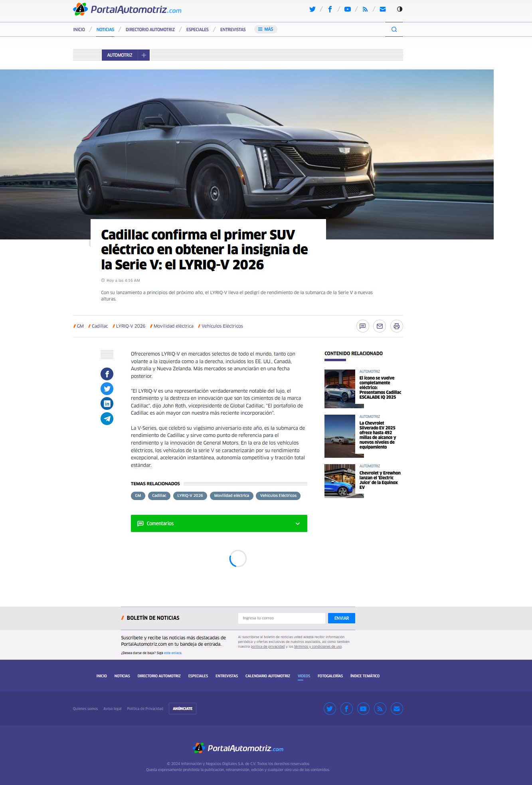Viewport: 532px width, 785px height.
Task: Open the MÁS menu dropdown
Action: click(266, 30)
